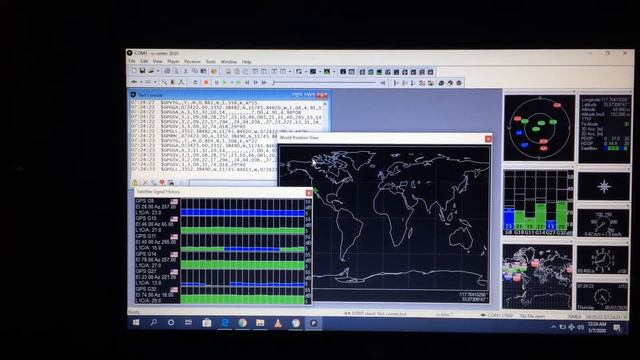This screenshot has width=640, height=360.
Task: Click the green plug connect icon
Action: (x=134, y=82)
